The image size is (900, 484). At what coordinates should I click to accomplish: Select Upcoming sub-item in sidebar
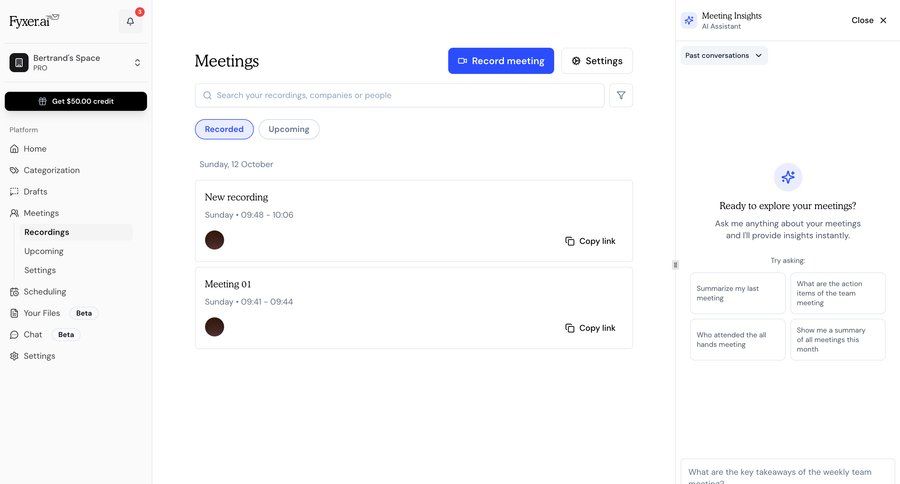44,251
